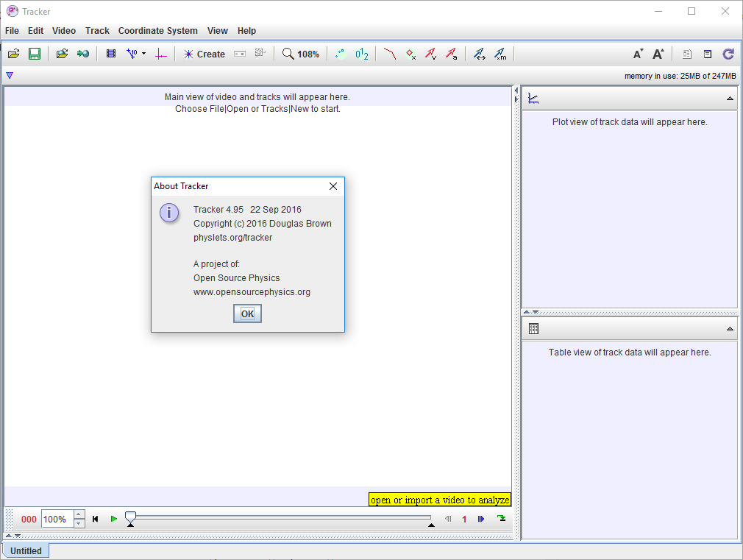Image resolution: width=743 pixels, height=560 pixels.
Task: Toggle the coordinate axes icon
Action: point(161,54)
